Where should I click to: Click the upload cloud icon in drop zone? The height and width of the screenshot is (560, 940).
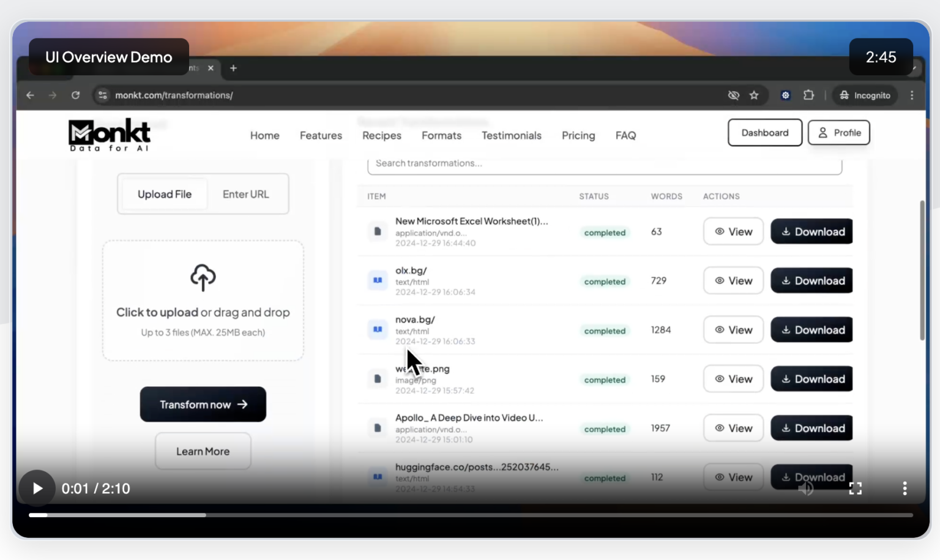[203, 278]
